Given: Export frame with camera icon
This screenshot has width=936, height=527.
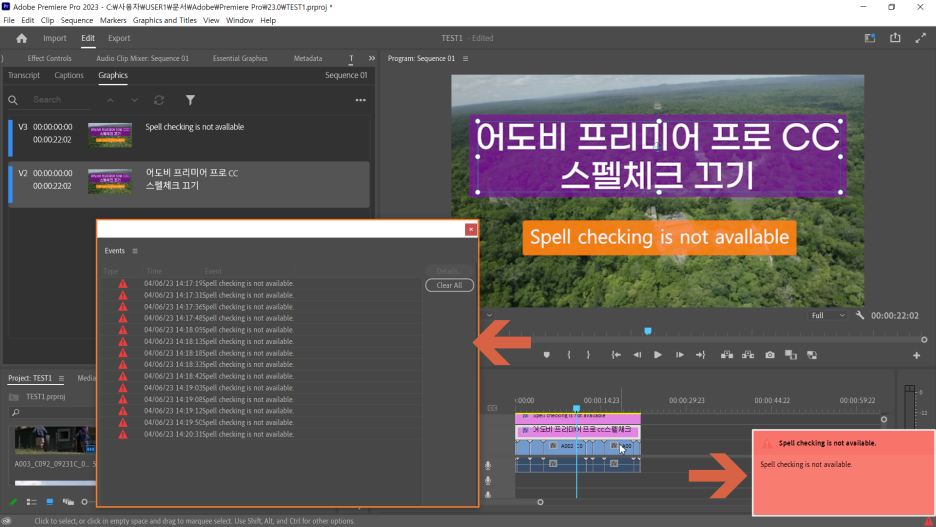Looking at the screenshot, I should (x=770, y=355).
